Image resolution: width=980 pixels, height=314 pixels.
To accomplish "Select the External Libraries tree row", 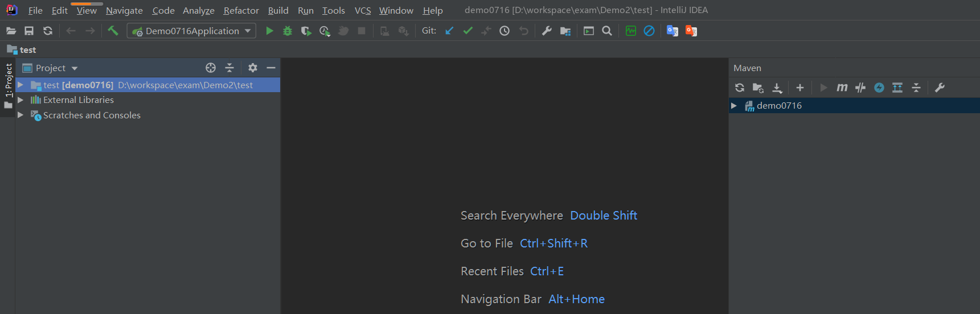I will [x=148, y=100].
